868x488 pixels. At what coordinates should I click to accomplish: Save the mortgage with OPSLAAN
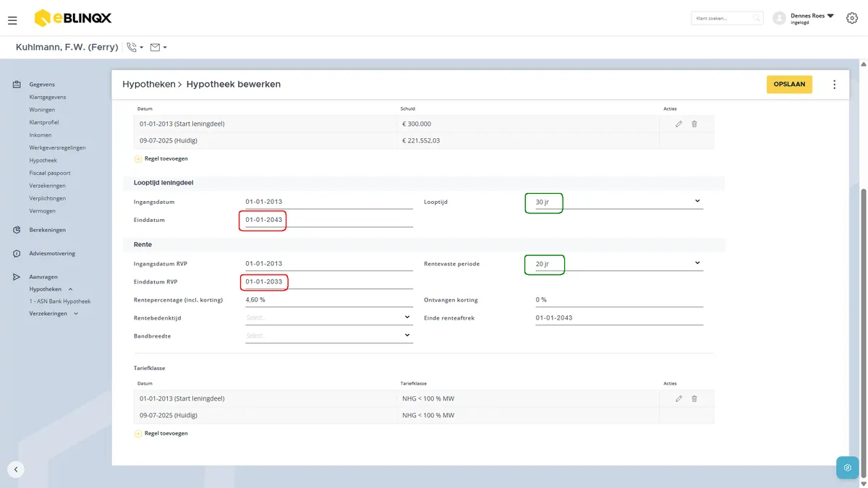pyautogui.click(x=790, y=85)
